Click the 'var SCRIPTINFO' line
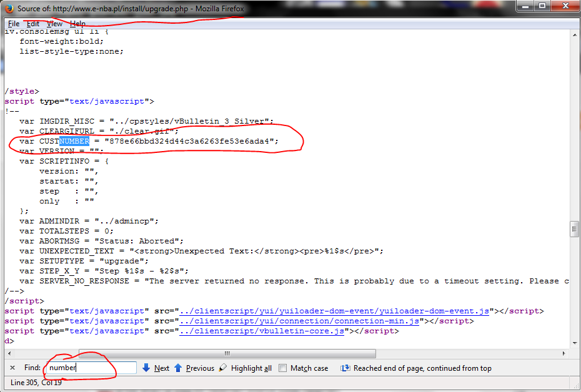The width and height of the screenshot is (581, 392). 64,161
